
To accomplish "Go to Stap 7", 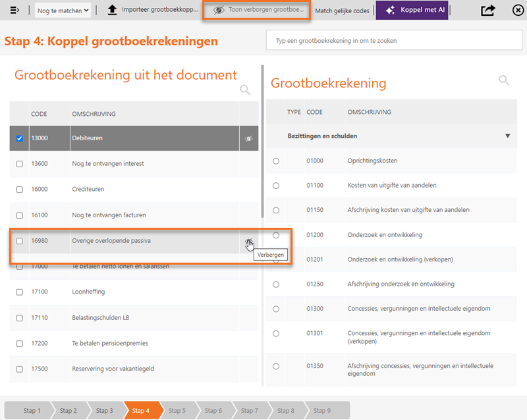I will pyautogui.click(x=250, y=410).
